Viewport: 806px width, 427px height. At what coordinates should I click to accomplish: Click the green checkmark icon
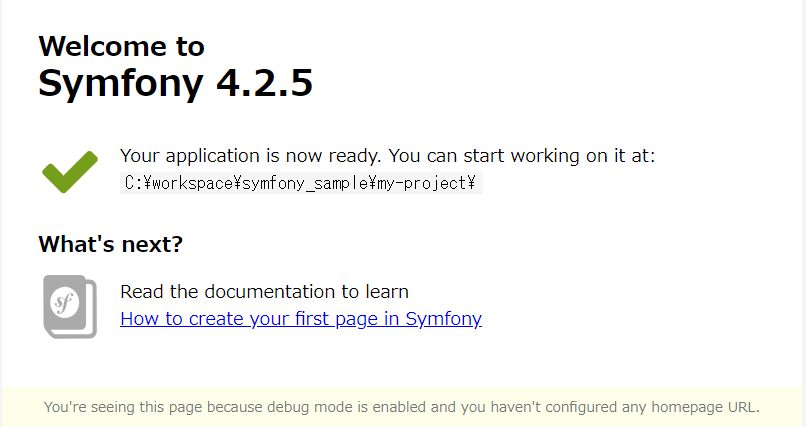coord(70,172)
